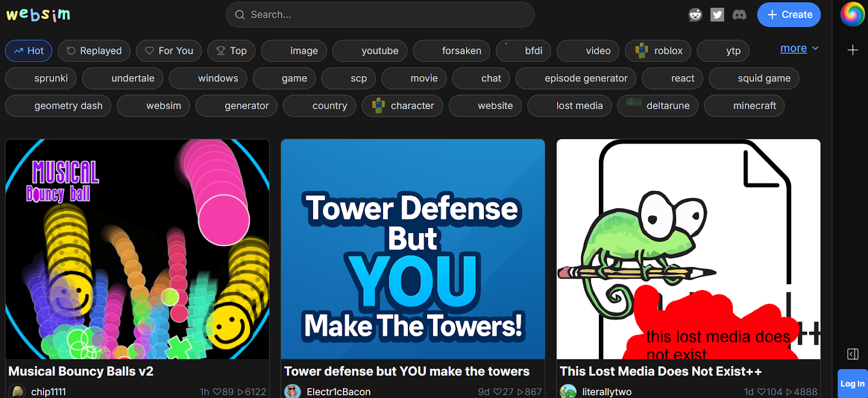Select the react tag

click(x=672, y=78)
